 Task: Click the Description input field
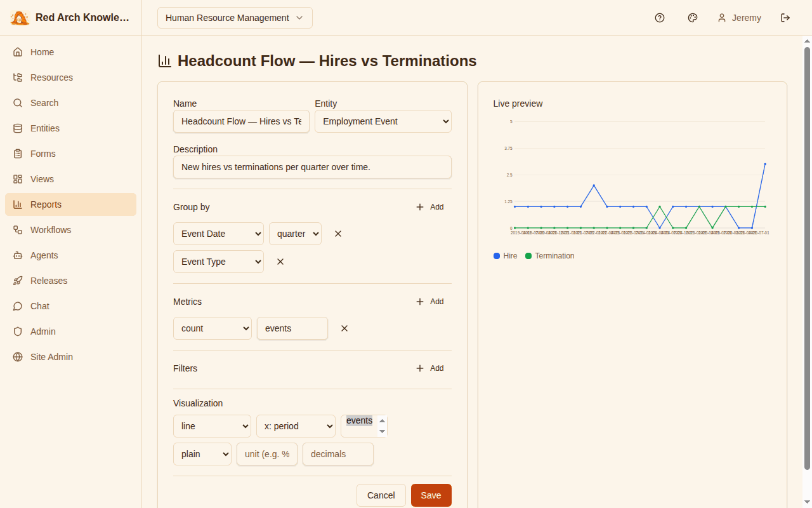[312, 167]
